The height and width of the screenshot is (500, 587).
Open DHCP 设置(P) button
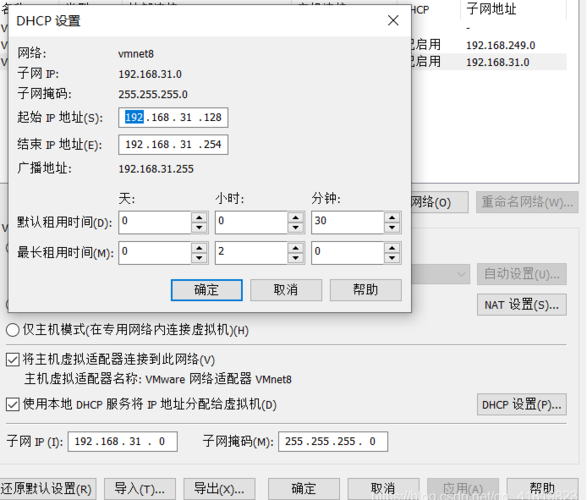click(x=521, y=405)
